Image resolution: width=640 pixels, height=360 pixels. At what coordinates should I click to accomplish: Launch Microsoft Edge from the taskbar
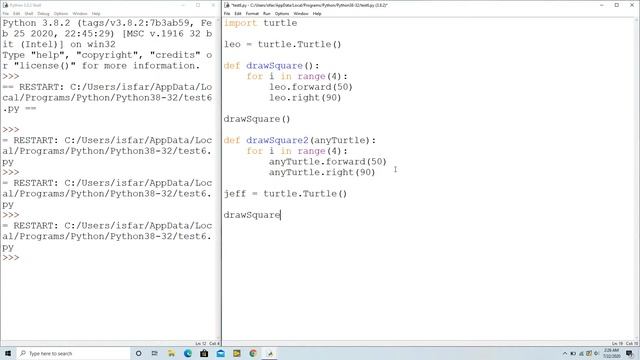click(188, 353)
